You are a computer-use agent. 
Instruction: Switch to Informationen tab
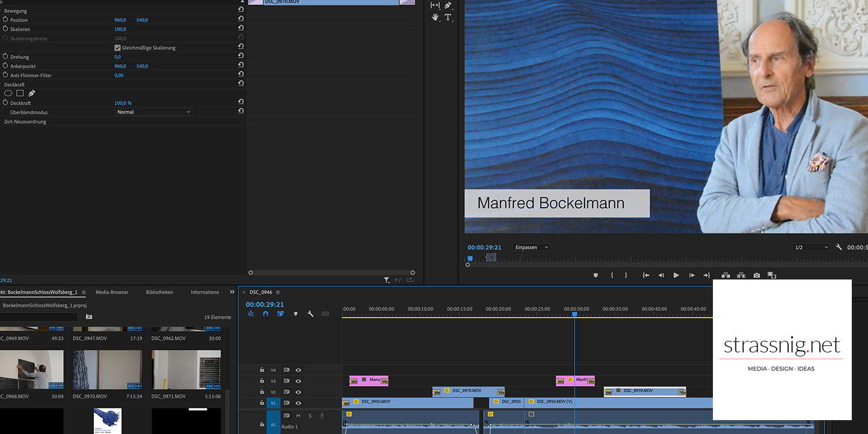(x=205, y=292)
